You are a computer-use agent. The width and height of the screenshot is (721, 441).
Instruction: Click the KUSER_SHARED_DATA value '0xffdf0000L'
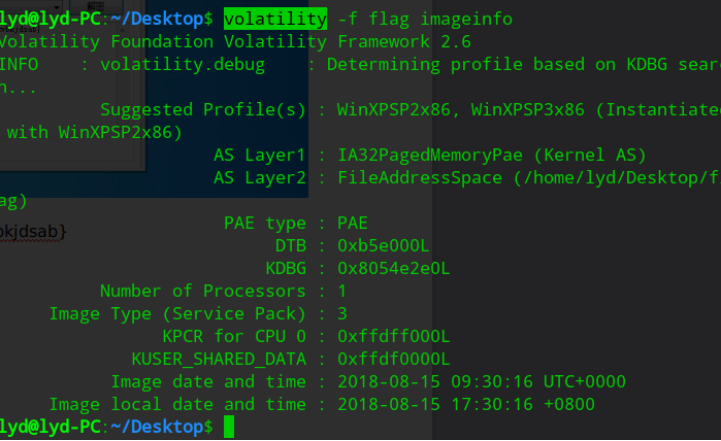click(394, 359)
